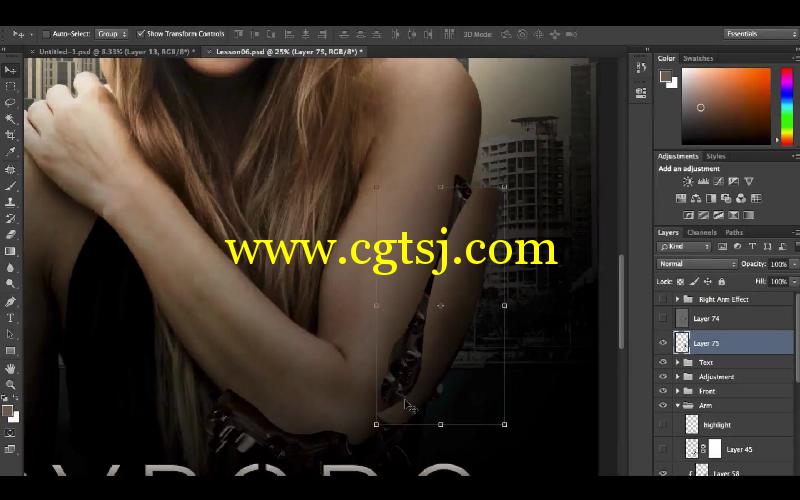Hide the Adjustment group
This screenshot has height=500, width=800.
pos(663,377)
